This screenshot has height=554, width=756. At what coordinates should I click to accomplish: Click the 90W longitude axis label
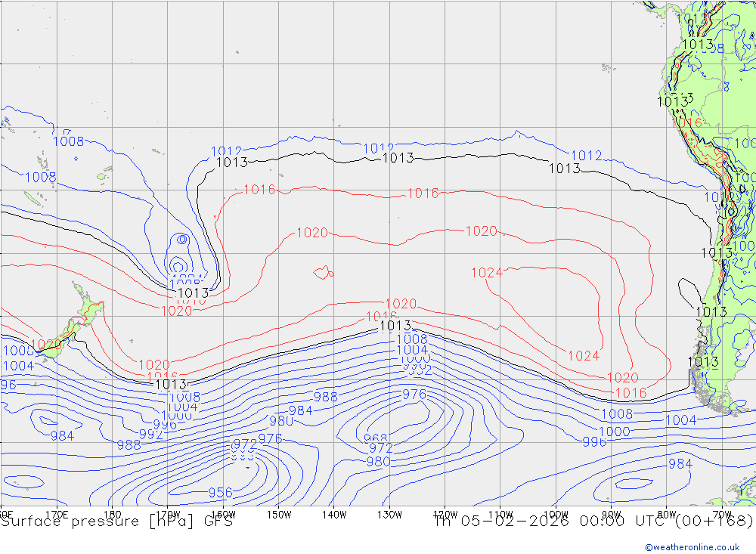pyautogui.click(x=612, y=515)
